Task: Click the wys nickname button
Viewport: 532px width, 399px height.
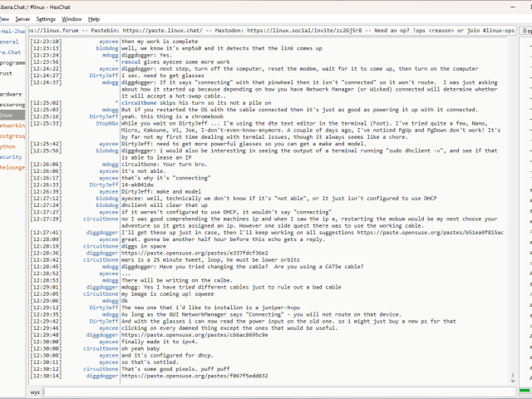Action: tap(35, 391)
